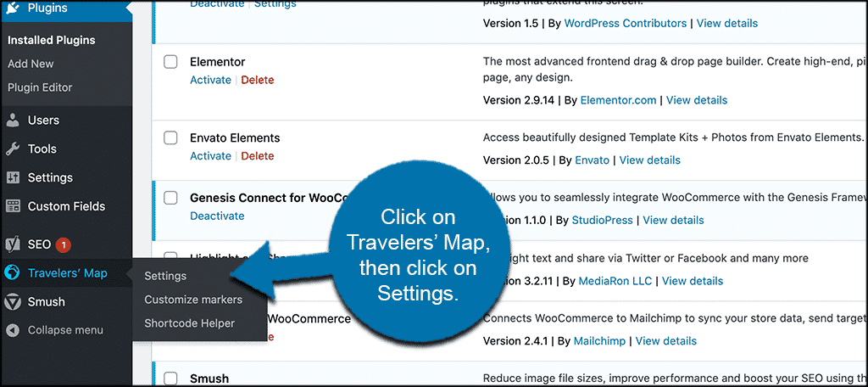Open StudioPress author link
The height and width of the screenshot is (387, 868).
pyautogui.click(x=603, y=220)
